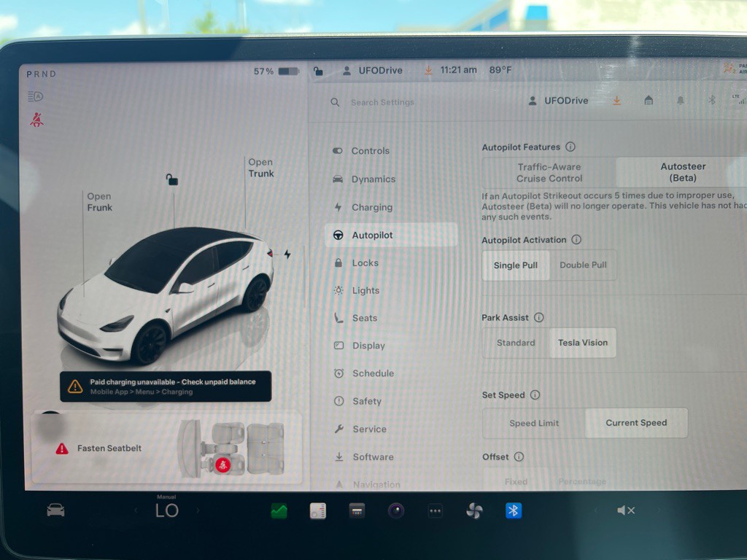Decrease volume with left chevron
This screenshot has height=560, width=747.
[x=595, y=510]
